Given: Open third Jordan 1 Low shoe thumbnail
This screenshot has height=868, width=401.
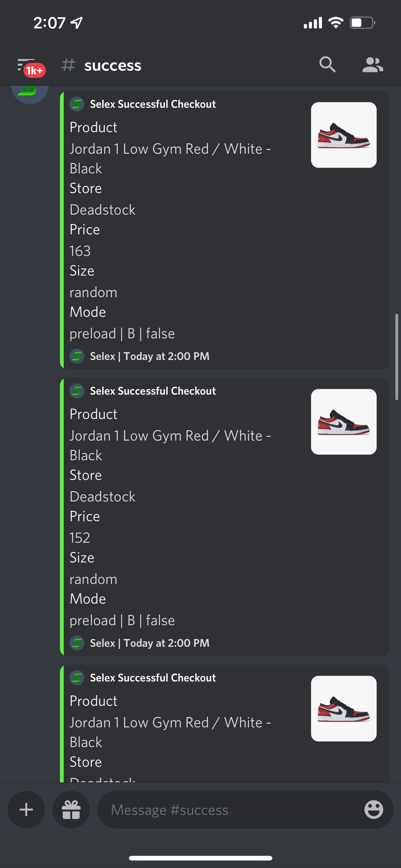Looking at the screenshot, I should coord(344,709).
